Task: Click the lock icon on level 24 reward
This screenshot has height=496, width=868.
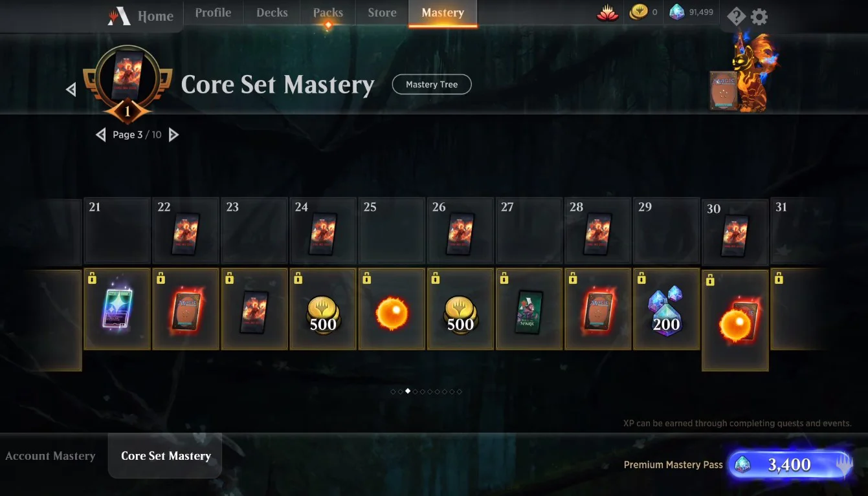Action: coord(298,278)
